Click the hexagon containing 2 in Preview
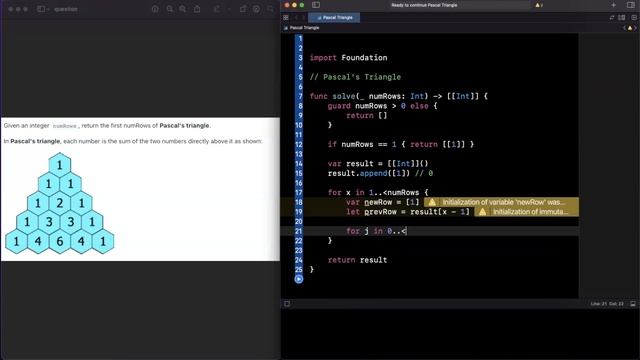 click(x=60, y=203)
